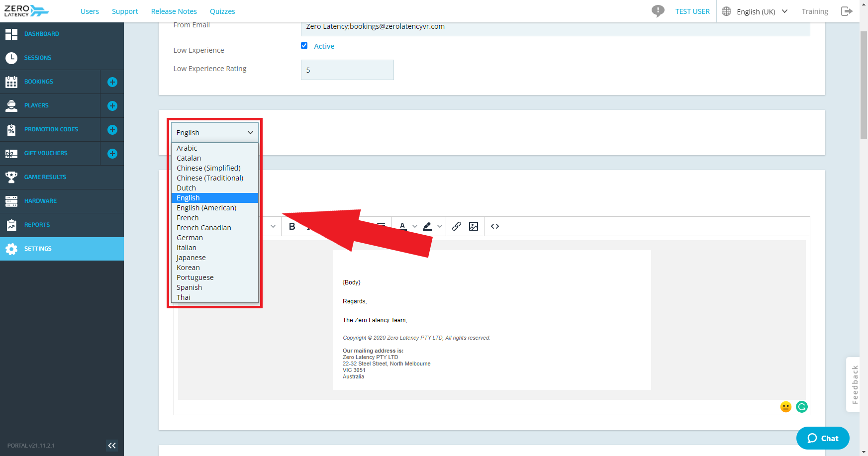This screenshot has height=456, width=868.
Task: Insert an image in the editor
Action: point(474,226)
